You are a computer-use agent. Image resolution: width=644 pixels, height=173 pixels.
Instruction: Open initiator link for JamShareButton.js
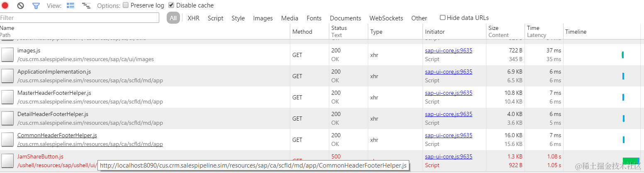coord(449,156)
